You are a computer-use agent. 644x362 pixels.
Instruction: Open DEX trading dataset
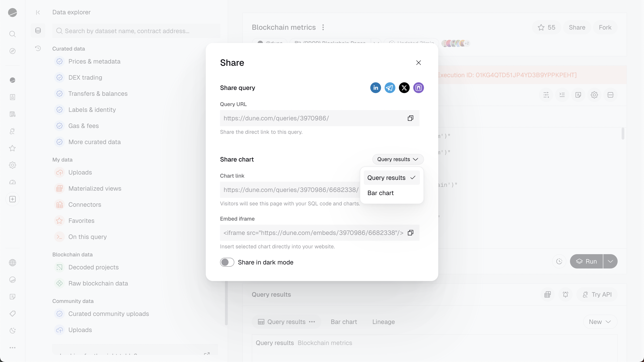pos(78,78)
